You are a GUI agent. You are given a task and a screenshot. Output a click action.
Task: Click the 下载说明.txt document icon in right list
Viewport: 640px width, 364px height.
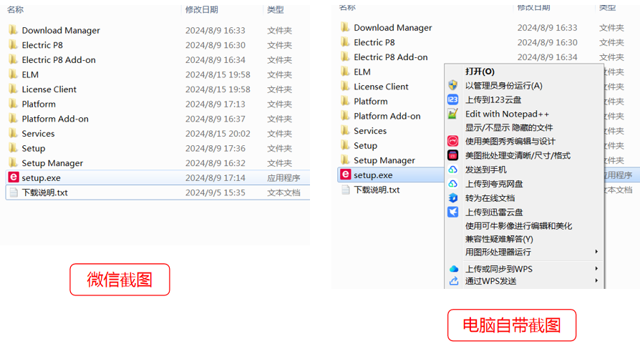[346, 190]
